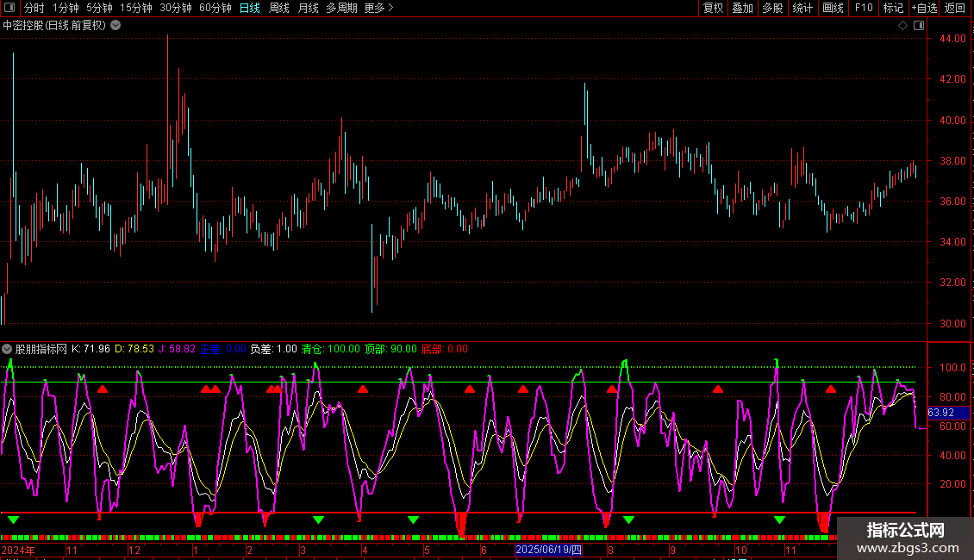Open the 叠加 overlay tool
The width and height of the screenshot is (974, 560).
click(742, 8)
